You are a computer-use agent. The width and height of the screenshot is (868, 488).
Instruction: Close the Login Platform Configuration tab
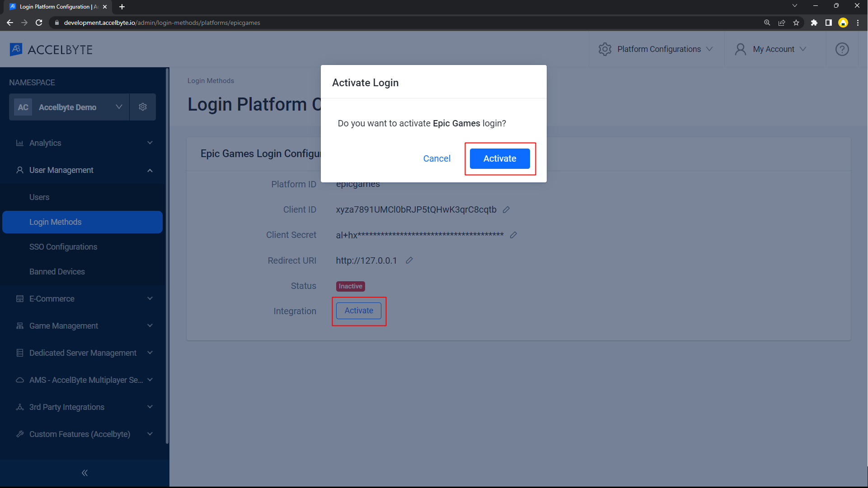(x=105, y=7)
